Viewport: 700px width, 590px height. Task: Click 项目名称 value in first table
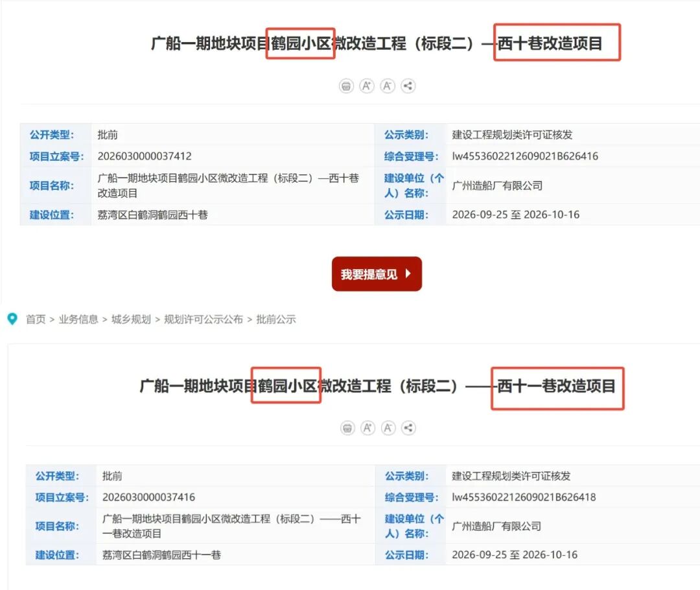click(x=228, y=186)
